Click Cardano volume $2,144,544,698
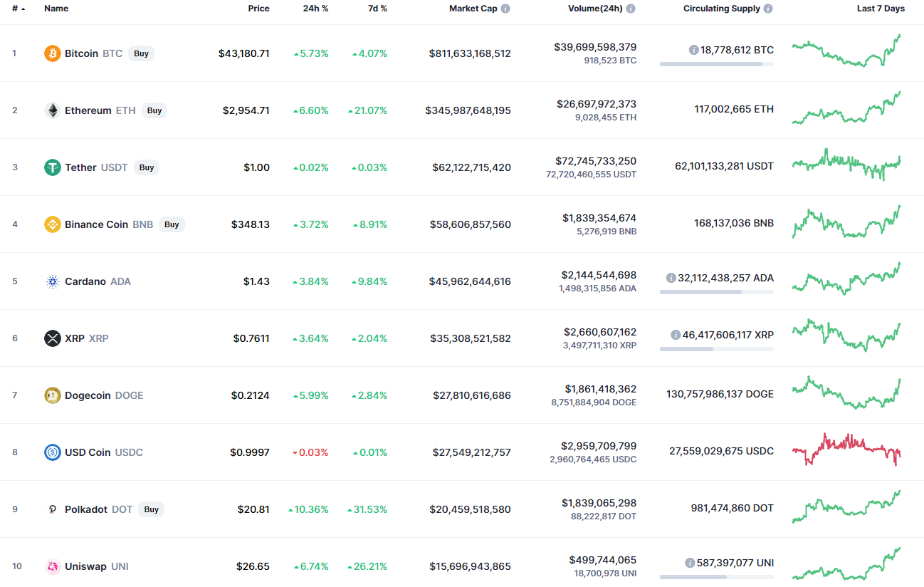Screen dimensions: 924x587 599,275
